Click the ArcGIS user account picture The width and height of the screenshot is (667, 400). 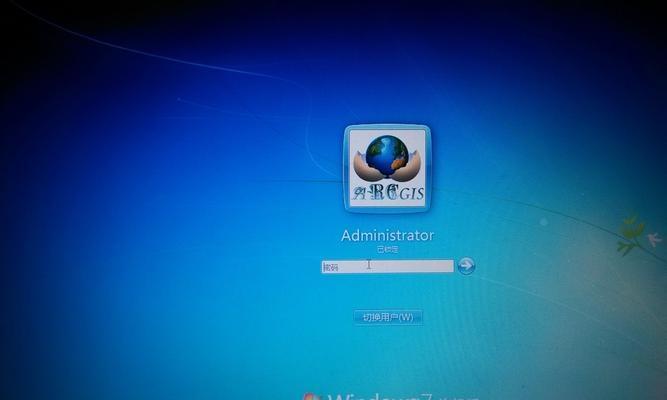click(x=387, y=169)
